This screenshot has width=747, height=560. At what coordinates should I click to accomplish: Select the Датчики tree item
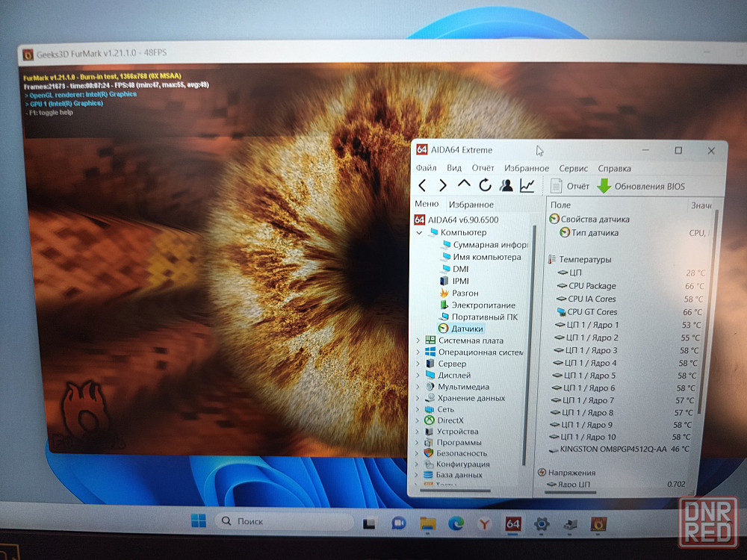(x=461, y=329)
